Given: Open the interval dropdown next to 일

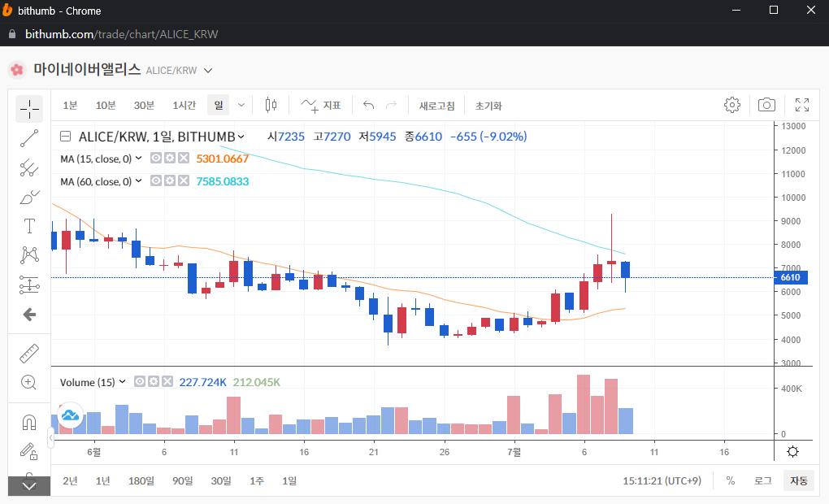Looking at the screenshot, I should coord(241,105).
